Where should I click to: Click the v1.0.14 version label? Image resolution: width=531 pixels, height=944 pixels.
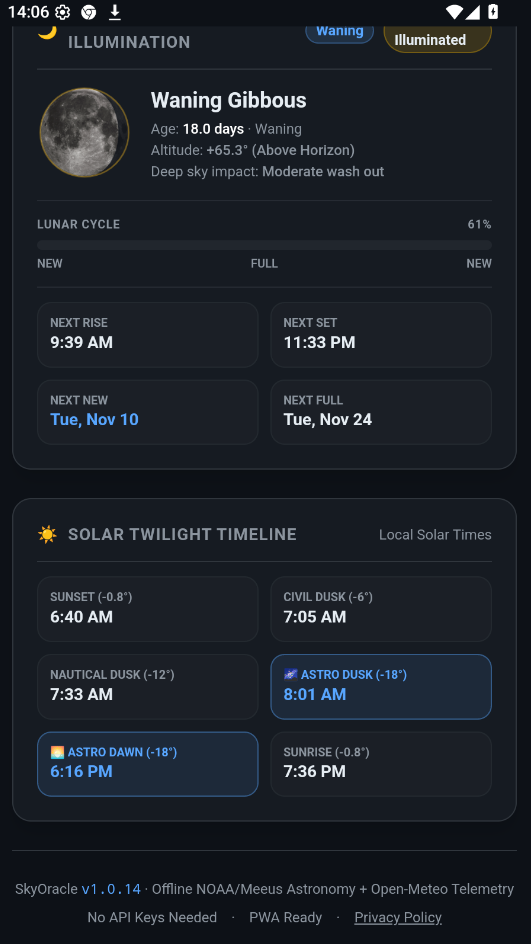click(x=111, y=889)
